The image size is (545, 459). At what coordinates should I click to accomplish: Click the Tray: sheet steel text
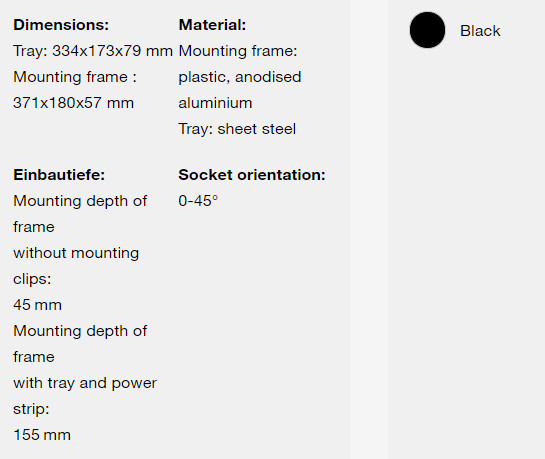click(x=237, y=129)
